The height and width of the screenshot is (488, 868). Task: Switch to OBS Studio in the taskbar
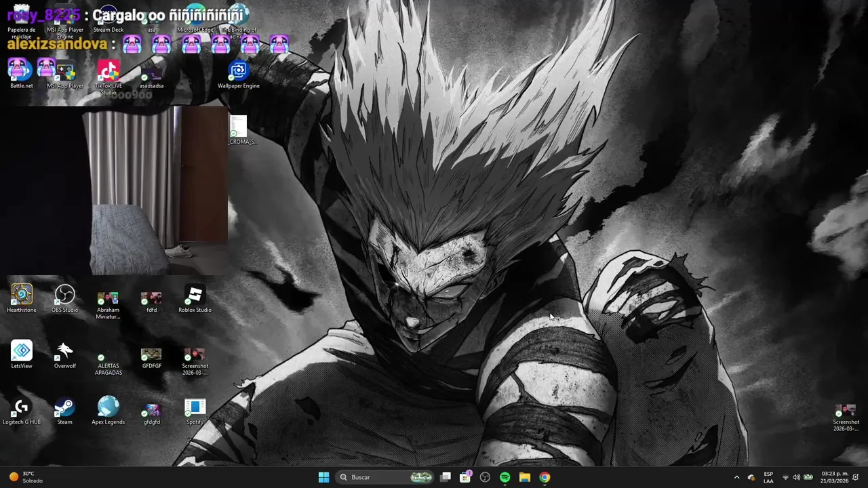tap(485, 477)
